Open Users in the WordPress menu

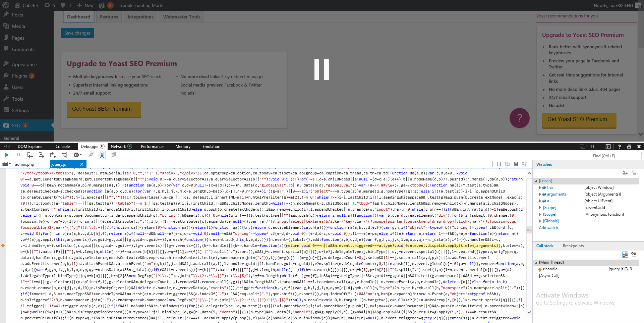[27, 87]
